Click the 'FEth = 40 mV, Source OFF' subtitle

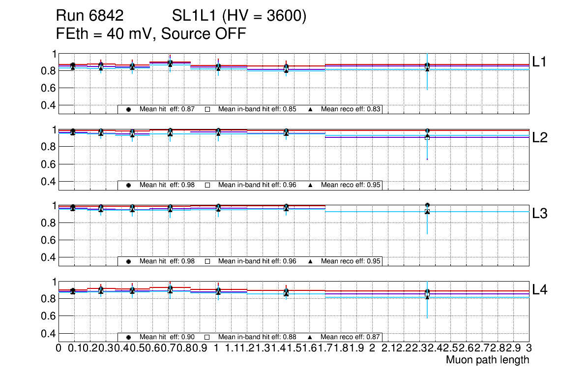click(x=151, y=34)
